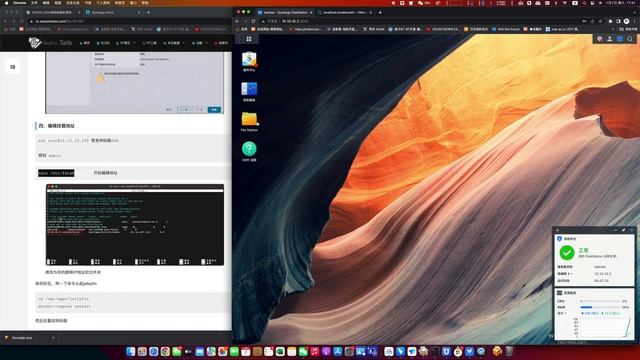Open Apple menu in the menu bar
The image size is (640, 360).
coord(6,3)
